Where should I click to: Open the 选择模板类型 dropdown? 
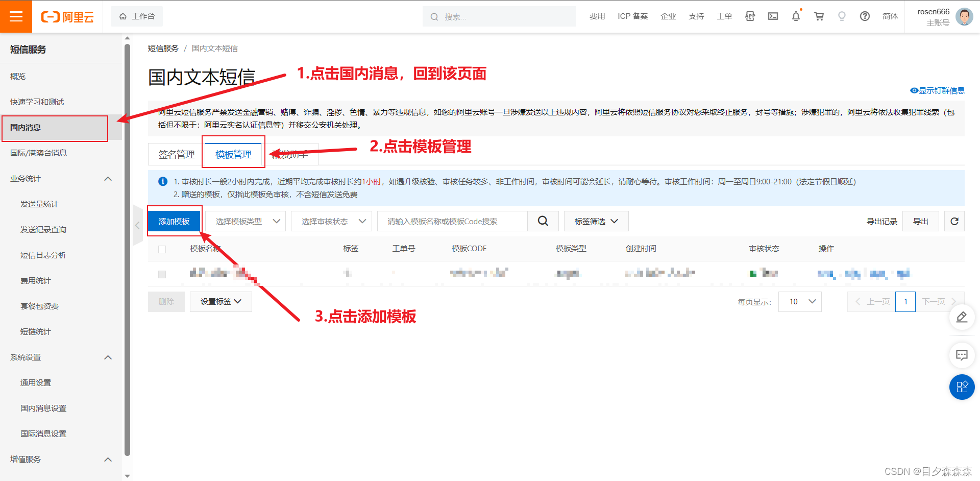tap(246, 221)
